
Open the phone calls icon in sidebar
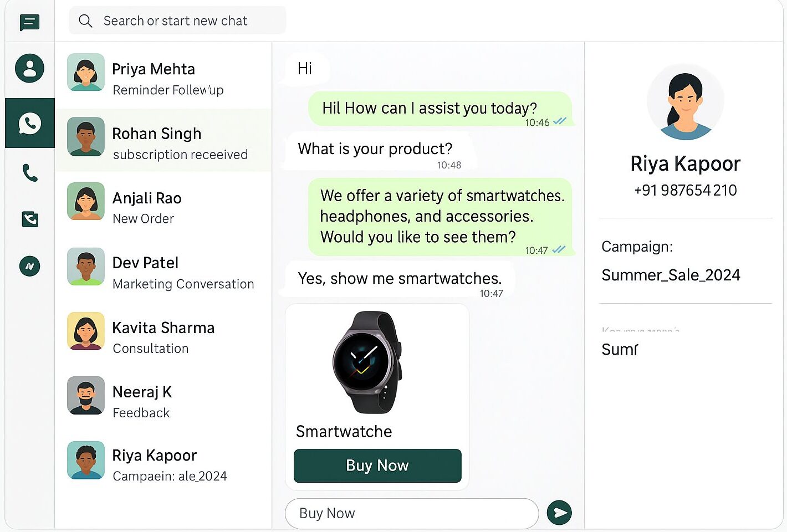[30, 173]
